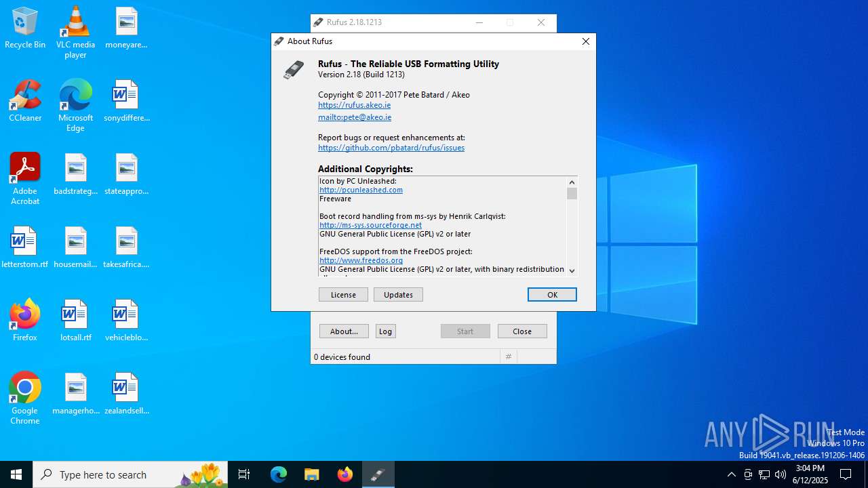Open network status tray icon
Screen dimensions: 868x488
coord(764,474)
